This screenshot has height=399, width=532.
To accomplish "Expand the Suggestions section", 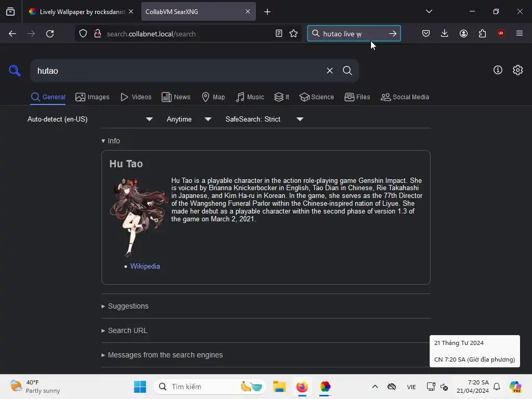I will point(125,306).
